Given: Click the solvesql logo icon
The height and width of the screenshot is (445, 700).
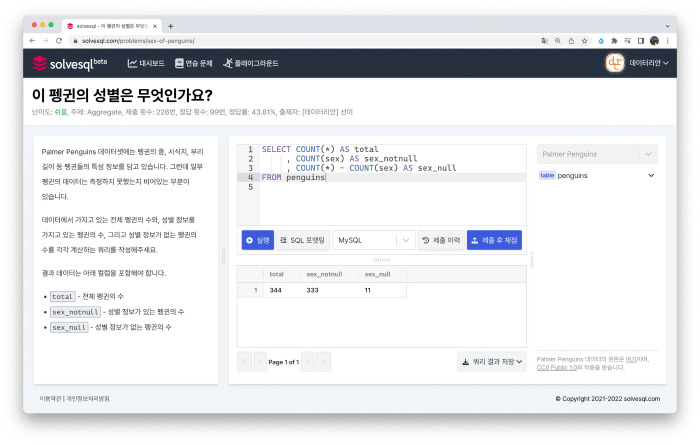Looking at the screenshot, I should pos(40,63).
